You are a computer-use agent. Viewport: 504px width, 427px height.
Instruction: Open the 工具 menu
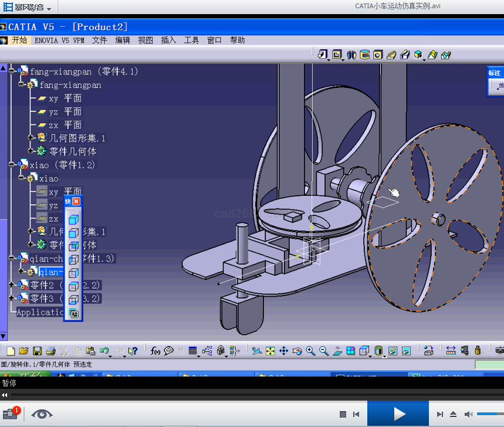191,40
